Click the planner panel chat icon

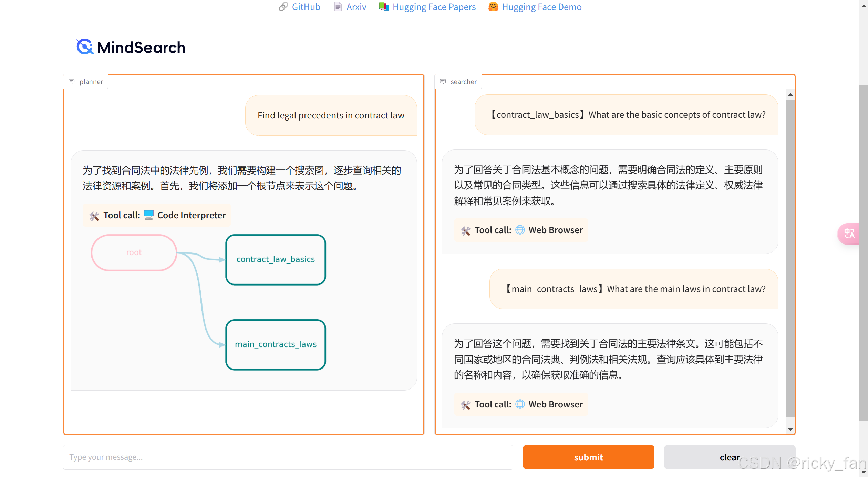coord(72,82)
